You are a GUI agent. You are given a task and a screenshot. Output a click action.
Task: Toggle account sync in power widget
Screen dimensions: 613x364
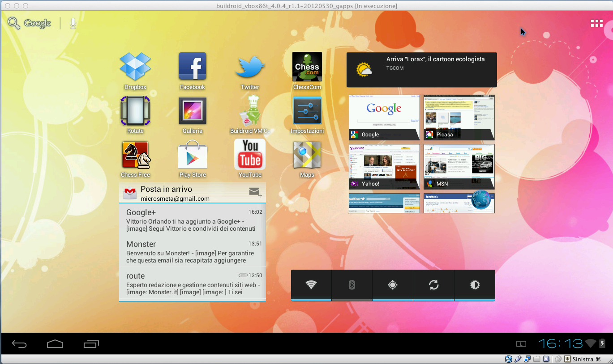coord(433,285)
